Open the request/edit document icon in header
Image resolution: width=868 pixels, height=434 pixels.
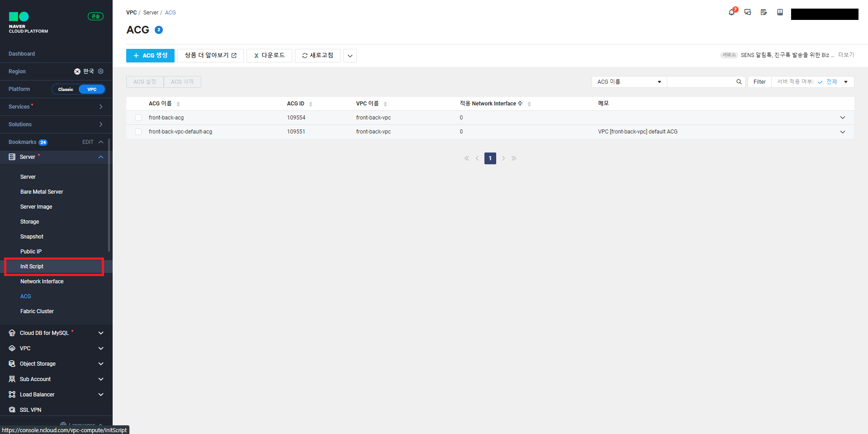[x=764, y=12]
